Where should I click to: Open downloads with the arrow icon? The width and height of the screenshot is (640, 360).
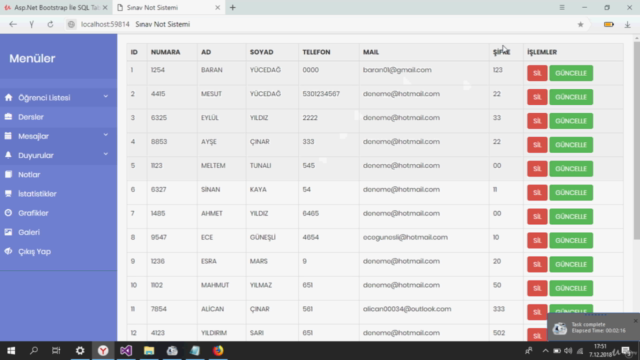pyautogui.click(x=627, y=24)
